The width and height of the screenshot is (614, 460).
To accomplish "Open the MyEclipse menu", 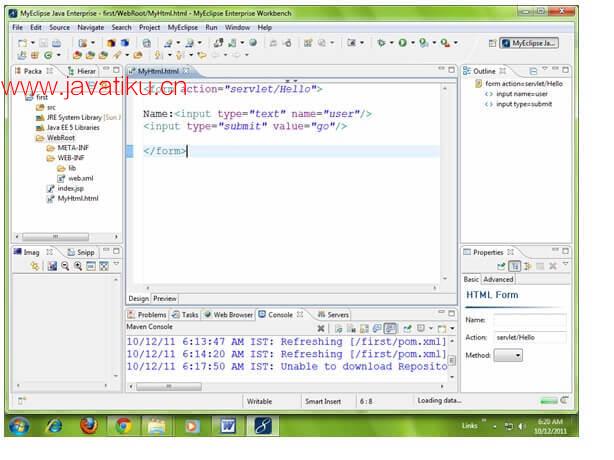I will tap(182, 27).
